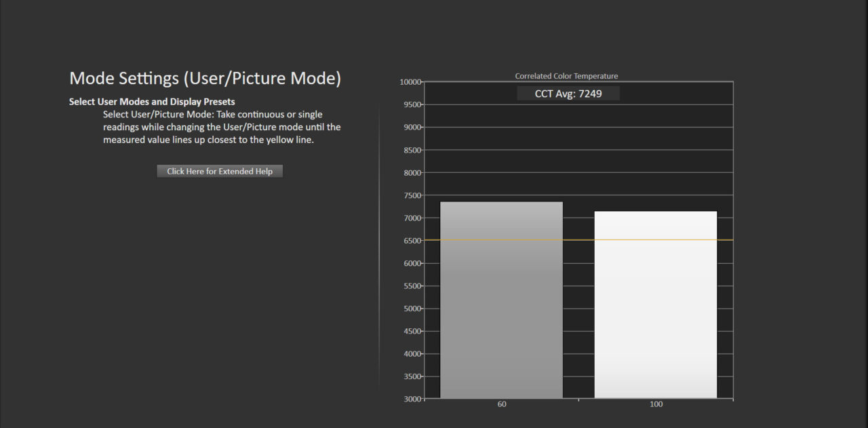Click the 6500 axis label

click(x=411, y=241)
